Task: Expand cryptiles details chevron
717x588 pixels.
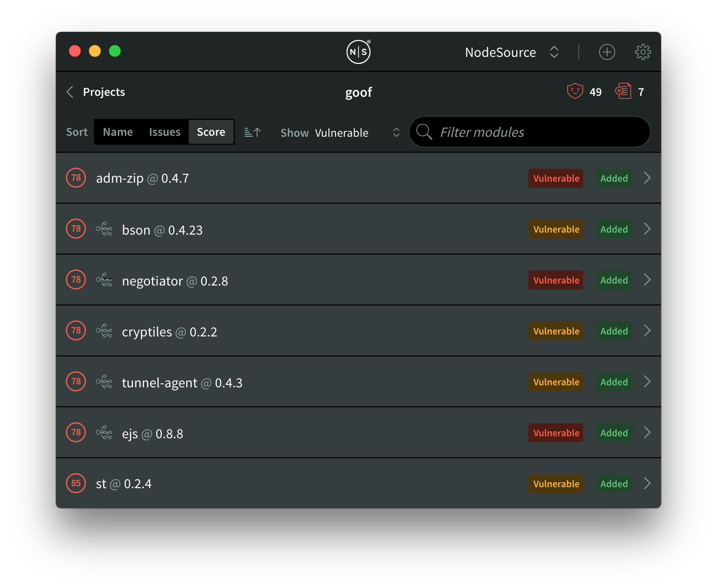Action: [x=647, y=330]
